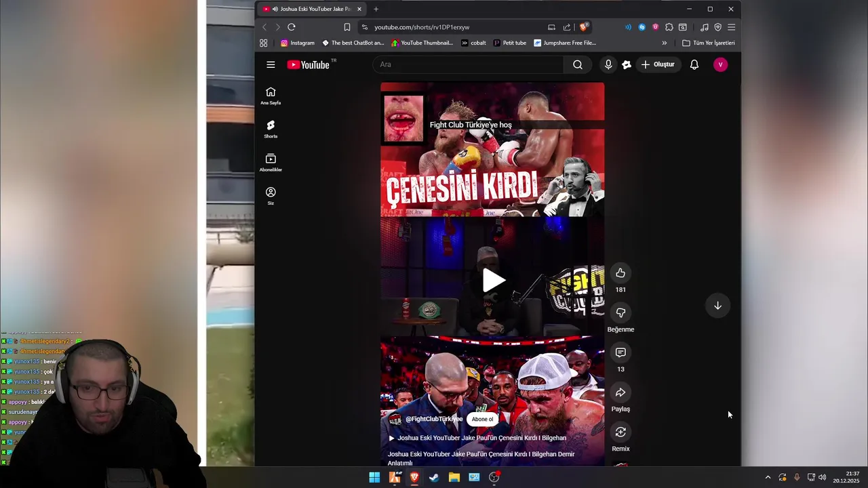The width and height of the screenshot is (868, 488).
Task: Open Tüm Yer İşaretleri bookmarks folder
Action: (708, 43)
